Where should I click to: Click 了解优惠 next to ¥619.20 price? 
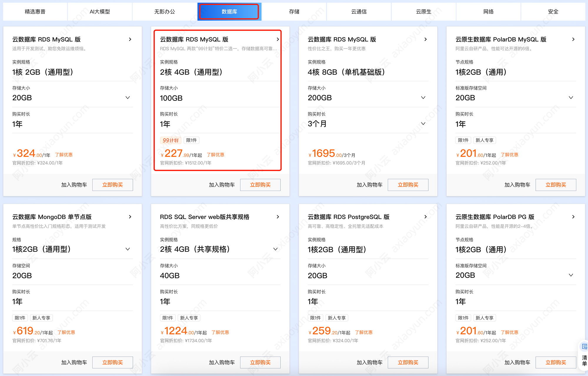(66, 332)
